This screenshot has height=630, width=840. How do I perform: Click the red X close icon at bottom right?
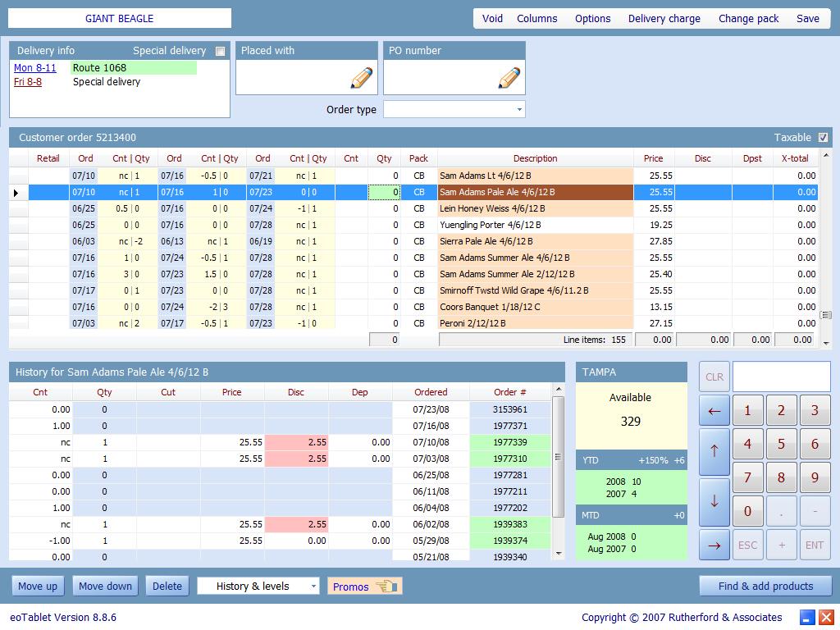pyautogui.click(x=826, y=617)
